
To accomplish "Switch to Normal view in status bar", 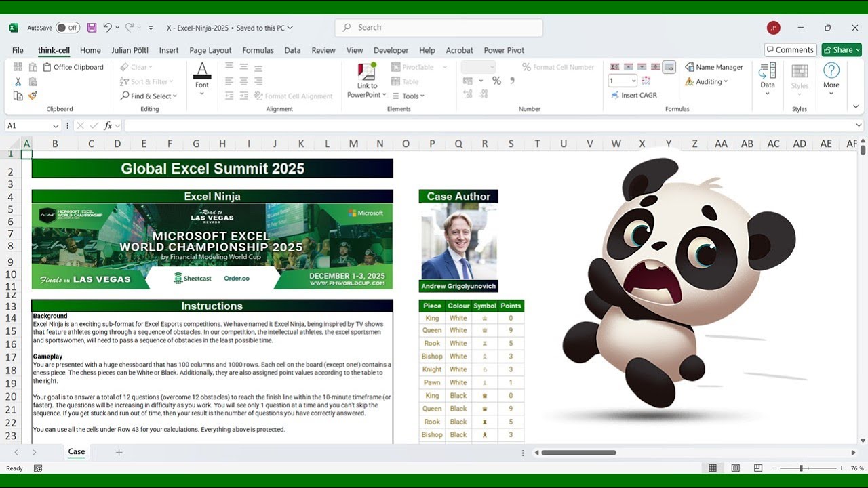I will 713,468.
